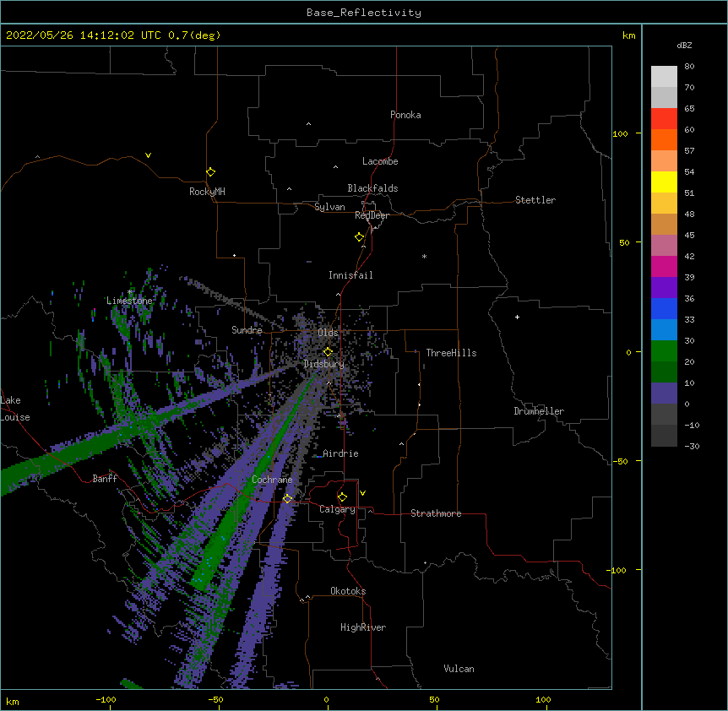The image size is (728, 711).
Task: Pick the blue swatch between 36 and 33 dBZ
Action: tap(664, 308)
